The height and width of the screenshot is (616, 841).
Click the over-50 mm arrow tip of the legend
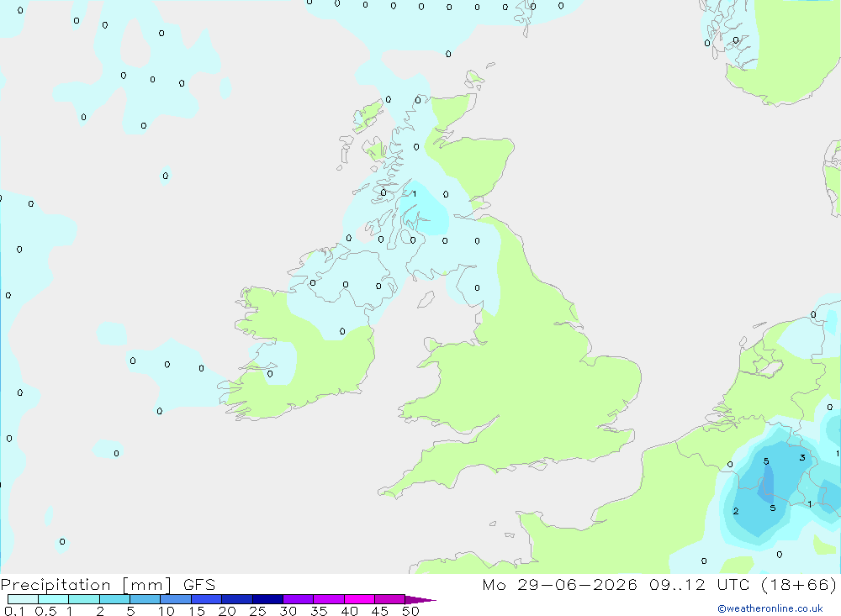(x=420, y=600)
